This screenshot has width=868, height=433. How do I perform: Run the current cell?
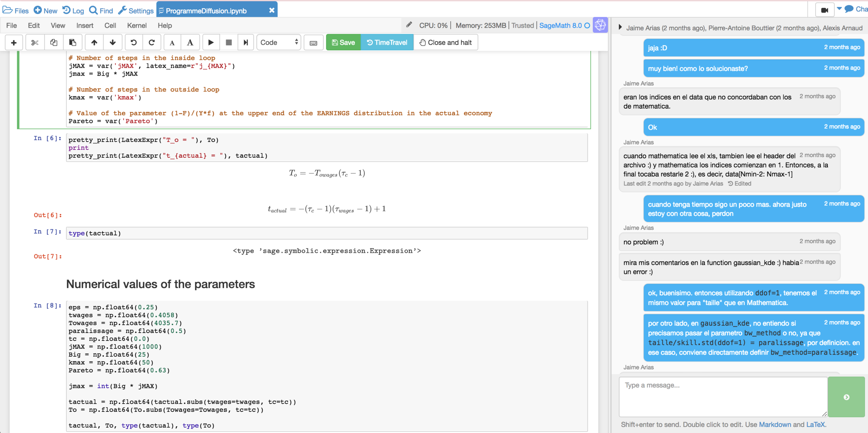point(211,42)
